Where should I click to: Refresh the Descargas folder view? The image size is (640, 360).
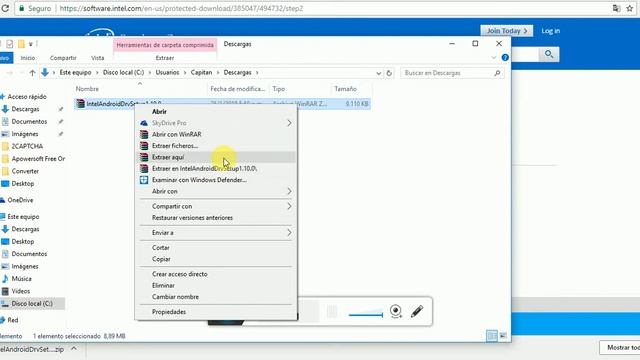(389, 73)
